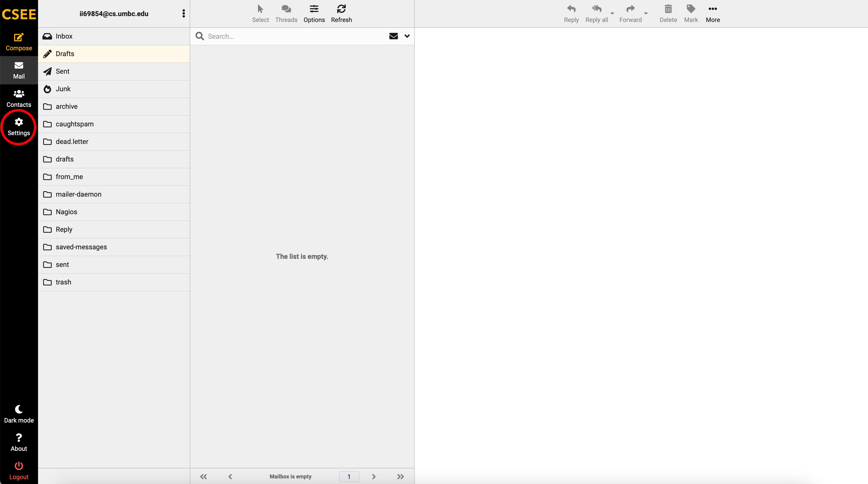Open the Contacts section

(19, 98)
